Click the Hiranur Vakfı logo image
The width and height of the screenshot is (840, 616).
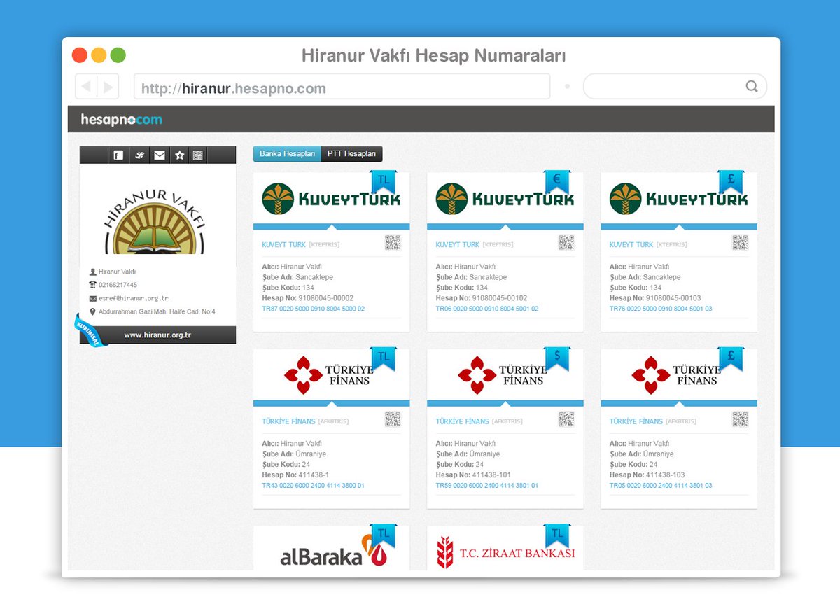pos(154,220)
